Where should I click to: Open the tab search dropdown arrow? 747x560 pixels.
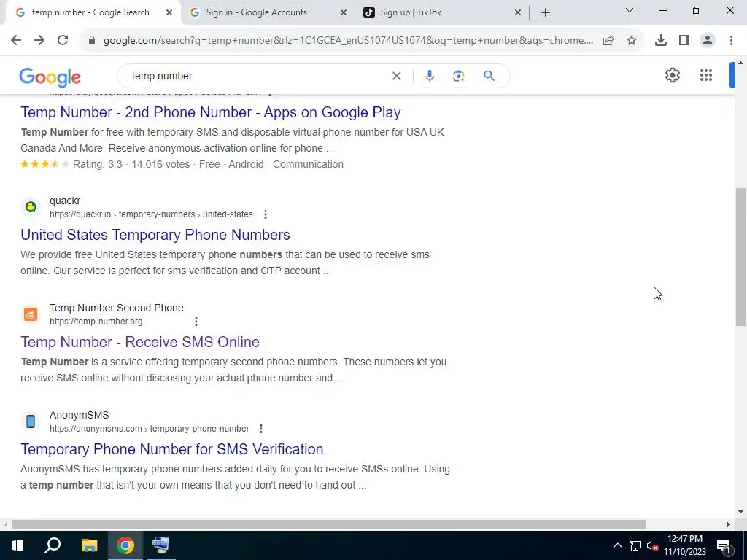pos(630,10)
